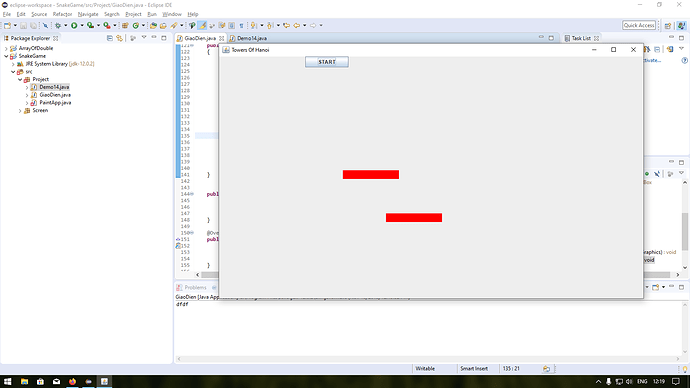Click the green Run button in toolbar

tap(74, 26)
